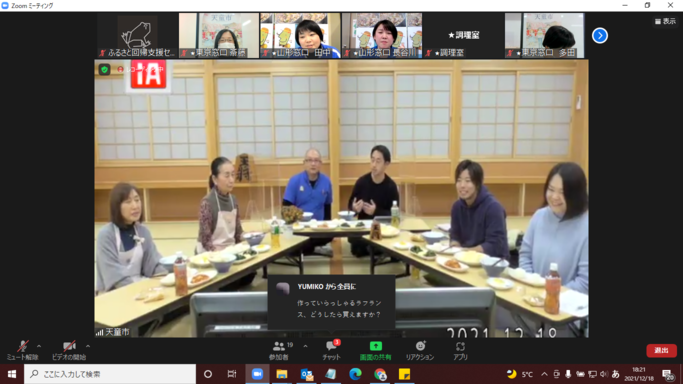
Task: Click the green encryption shield icon
Action: (x=105, y=70)
